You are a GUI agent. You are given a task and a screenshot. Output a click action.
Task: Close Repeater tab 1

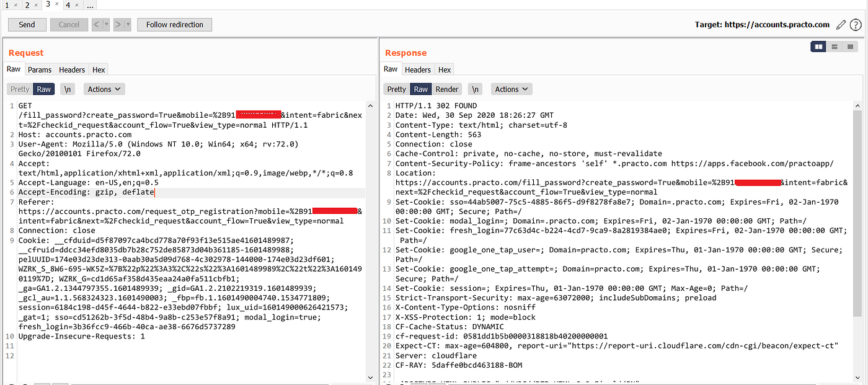point(15,5)
